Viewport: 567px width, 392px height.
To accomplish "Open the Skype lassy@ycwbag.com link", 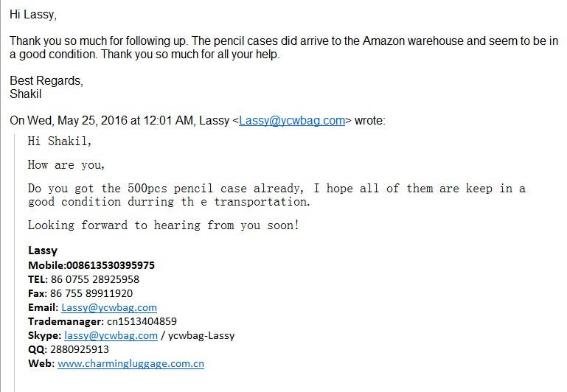I will [111, 336].
